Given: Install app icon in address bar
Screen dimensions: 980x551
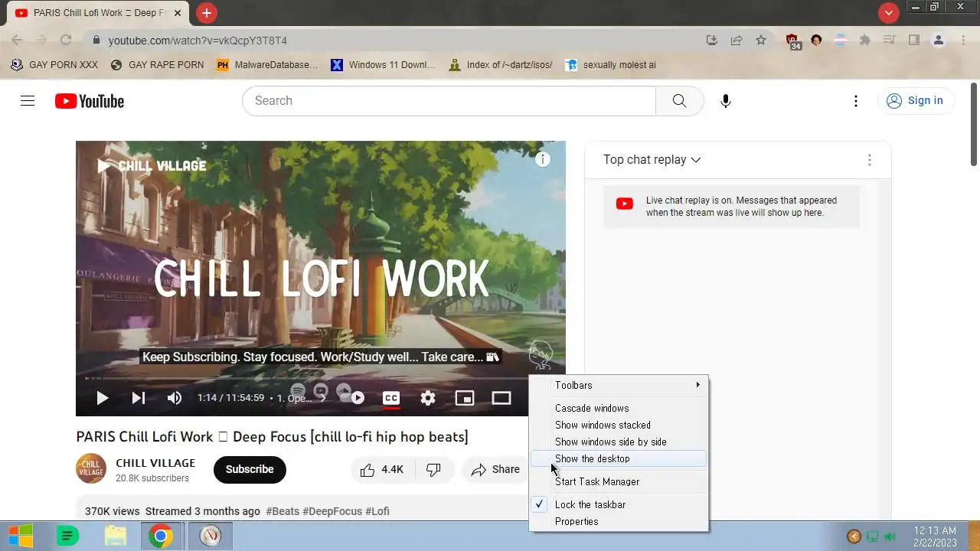Looking at the screenshot, I should 712,40.
